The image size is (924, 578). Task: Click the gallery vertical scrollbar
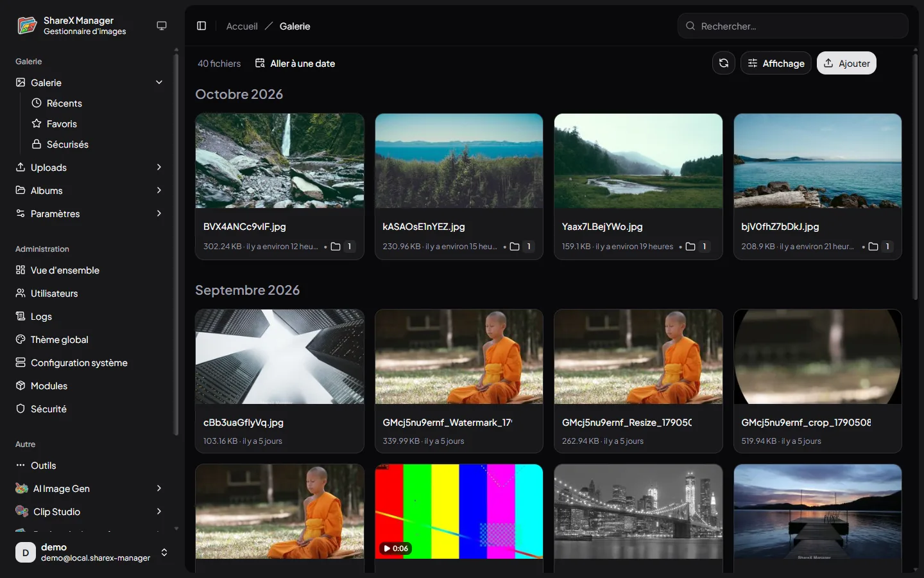pyautogui.click(x=915, y=177)
